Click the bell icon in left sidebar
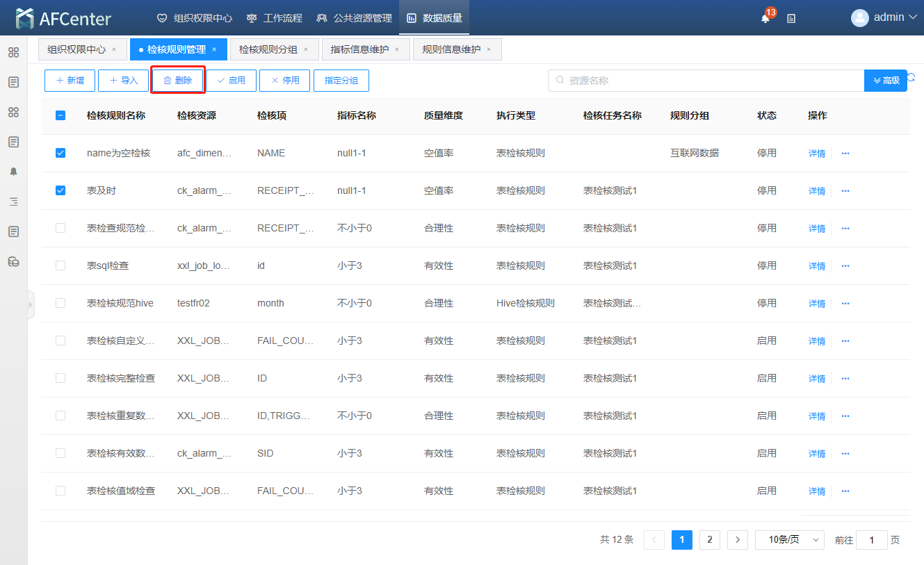Screen dimensions: 924x565 13,172
